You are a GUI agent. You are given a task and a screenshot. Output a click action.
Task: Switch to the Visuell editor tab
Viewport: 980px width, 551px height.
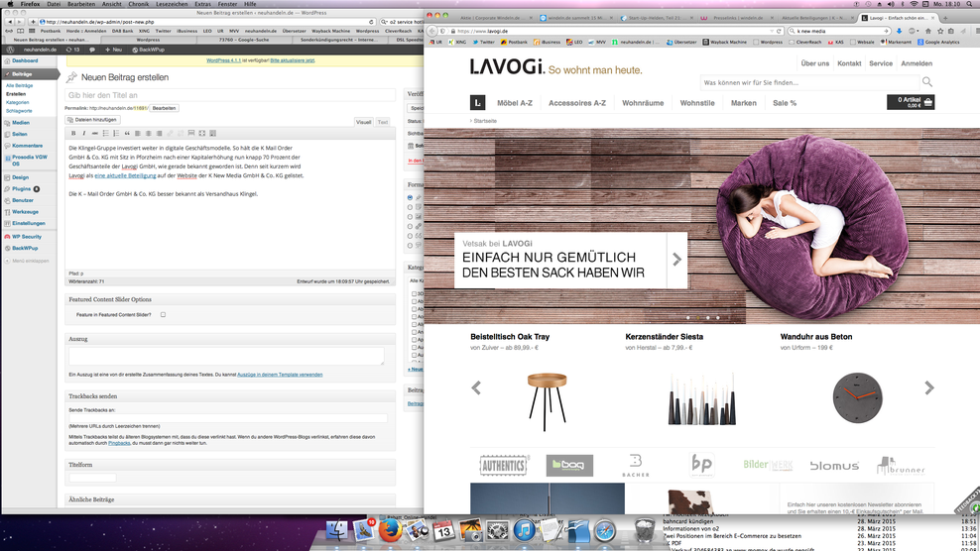[364, 122]
